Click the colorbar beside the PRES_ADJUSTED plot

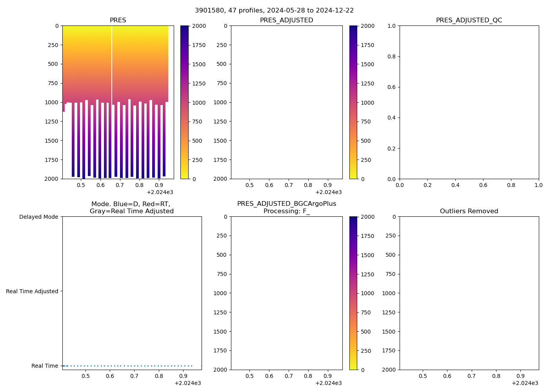[353, 102]
